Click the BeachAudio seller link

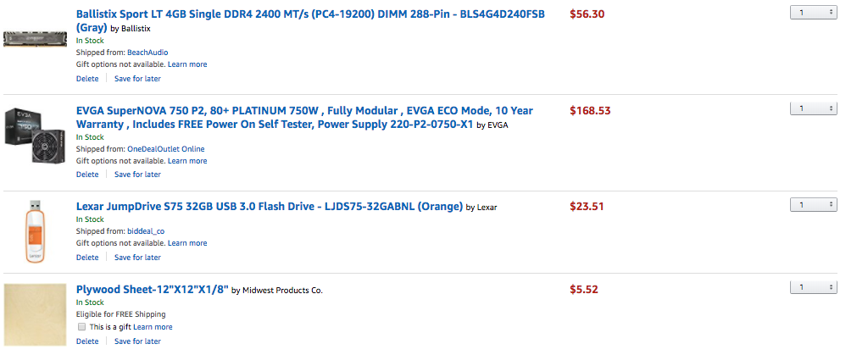tap(147, 53)
